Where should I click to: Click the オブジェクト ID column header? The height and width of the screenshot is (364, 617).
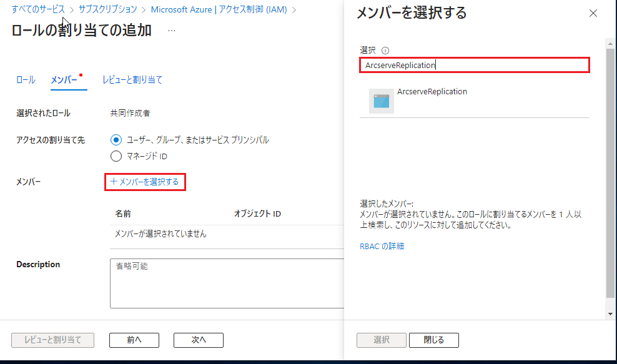pos(257,214)
